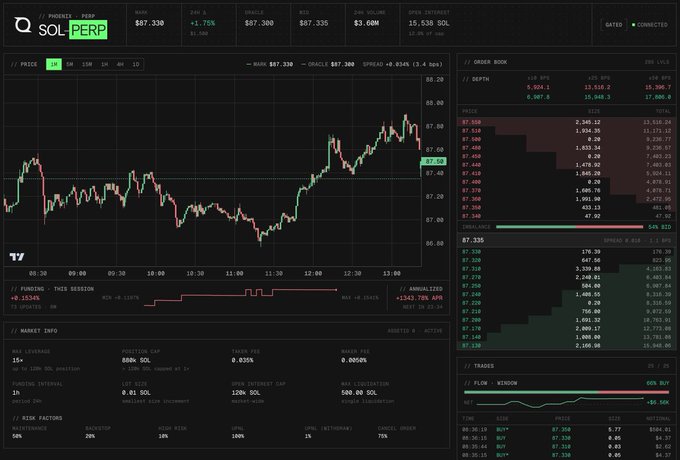Click the Oracle price $87.300 in header
This screenshot has height=460, width=680.
259,23
